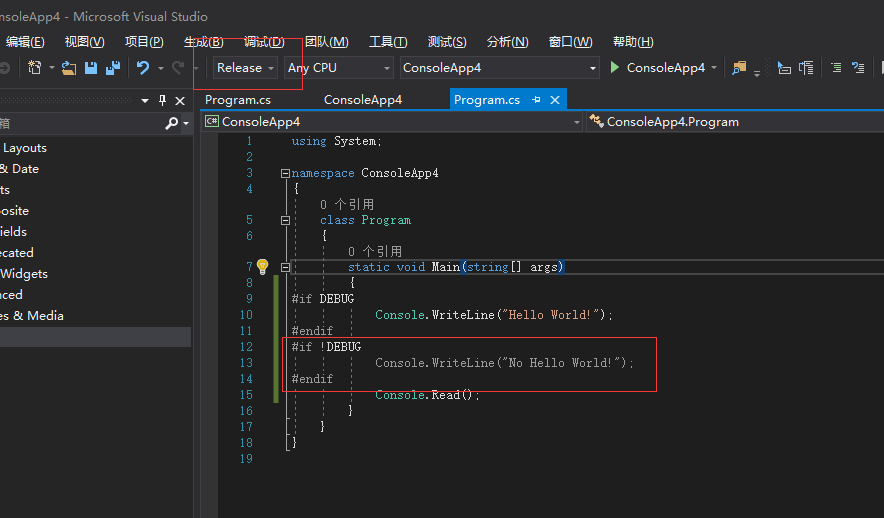Switch to the ConsoleApp4 document tab
The width and height of the screenshot is (884, 518).
click(363, 100)
